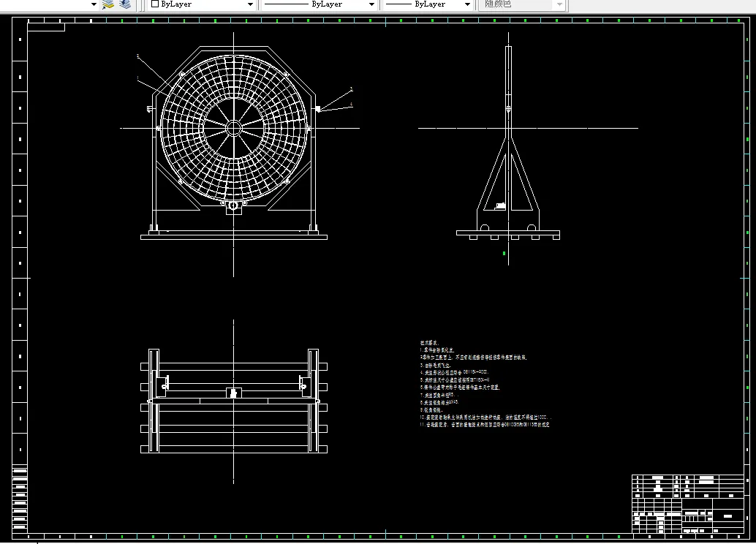The image size is (756, 544).
Task: Click the green grip marker below side view
Action: coord(504,253)
